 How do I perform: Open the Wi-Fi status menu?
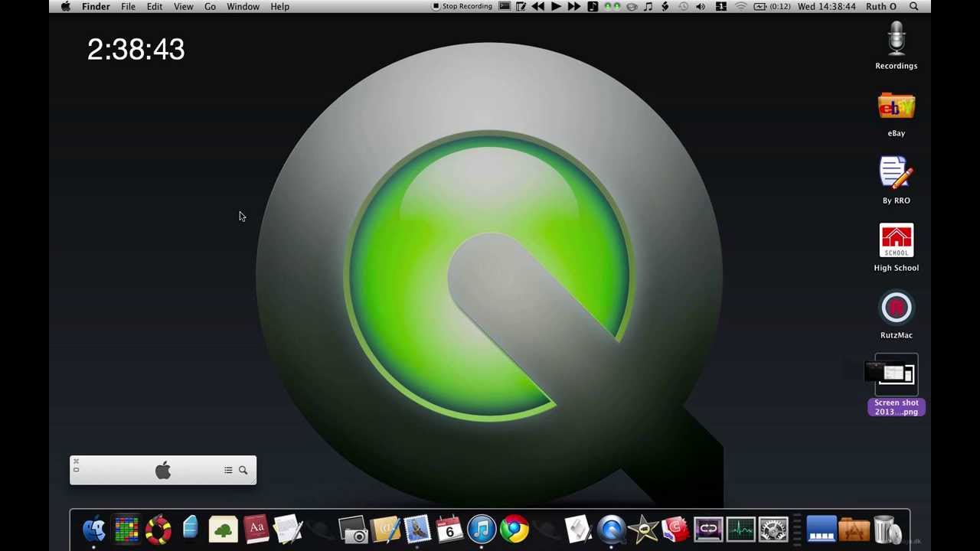(x=740, y=6)
